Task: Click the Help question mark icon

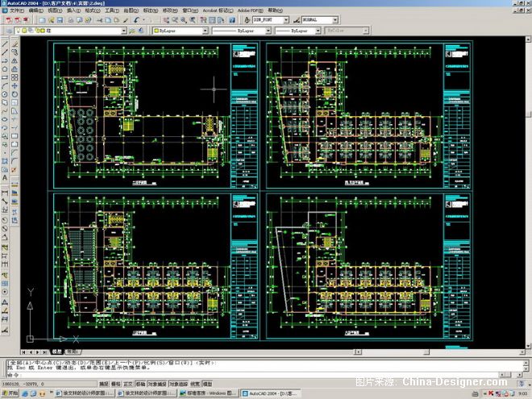Action: tap(232, 20)
